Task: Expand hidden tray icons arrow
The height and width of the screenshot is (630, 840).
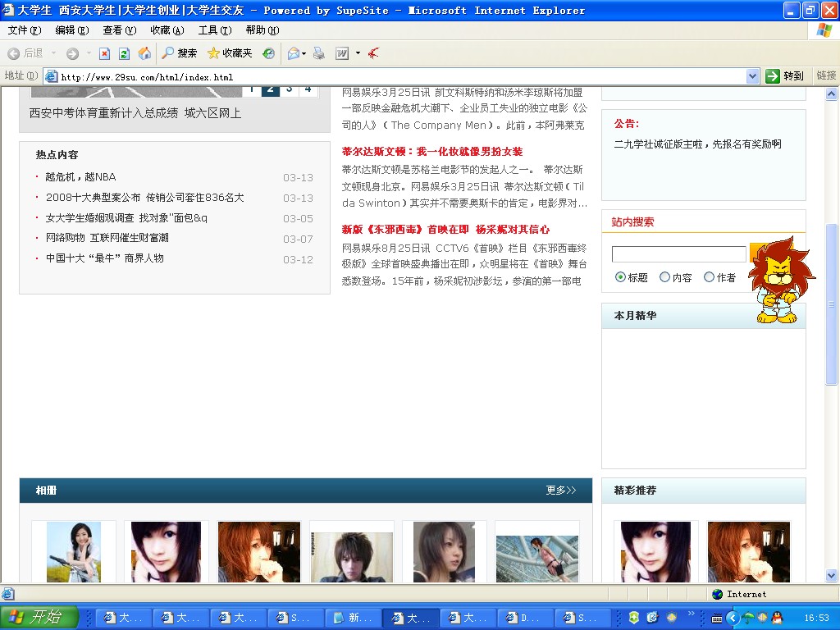Action: point(733,618)
